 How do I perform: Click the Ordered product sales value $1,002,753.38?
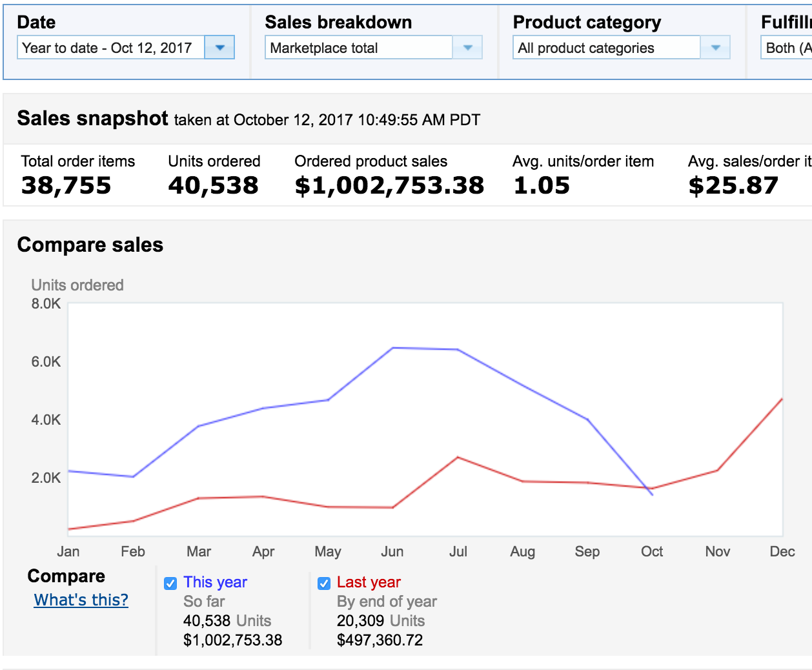point(389,186)
